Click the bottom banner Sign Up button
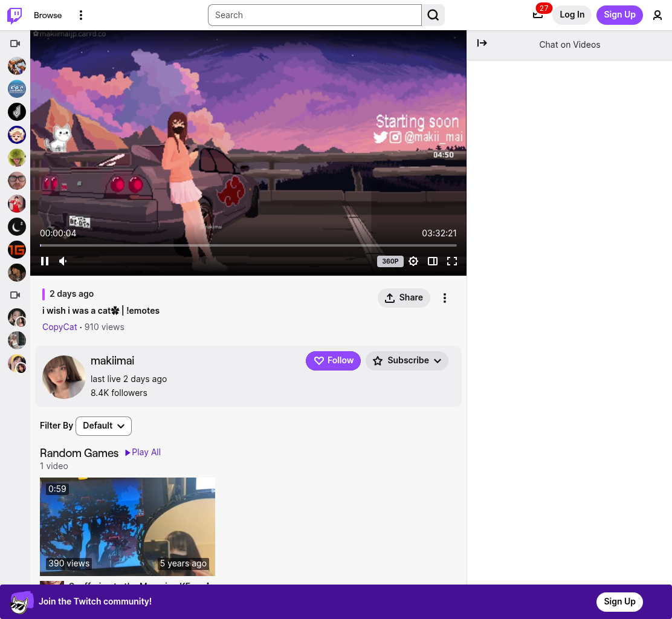This screenshot has width=672, height=619. coord(619,601)
